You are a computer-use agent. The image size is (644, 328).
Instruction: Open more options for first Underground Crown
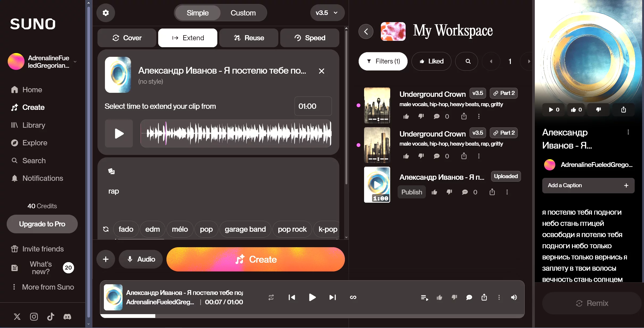click(x=479, y=116)
